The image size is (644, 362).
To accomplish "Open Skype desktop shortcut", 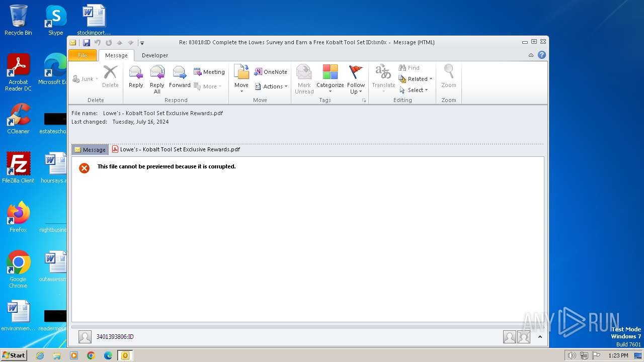I will pyautogui.click(x=56, y=20).
